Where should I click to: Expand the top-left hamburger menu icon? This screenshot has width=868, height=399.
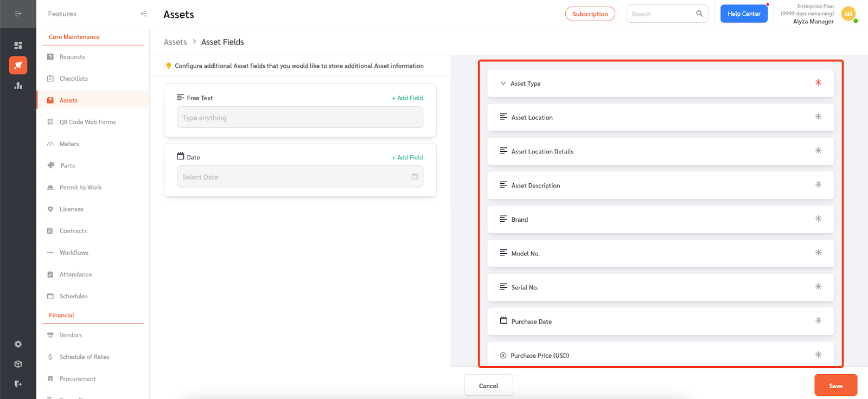coord(18,14)
